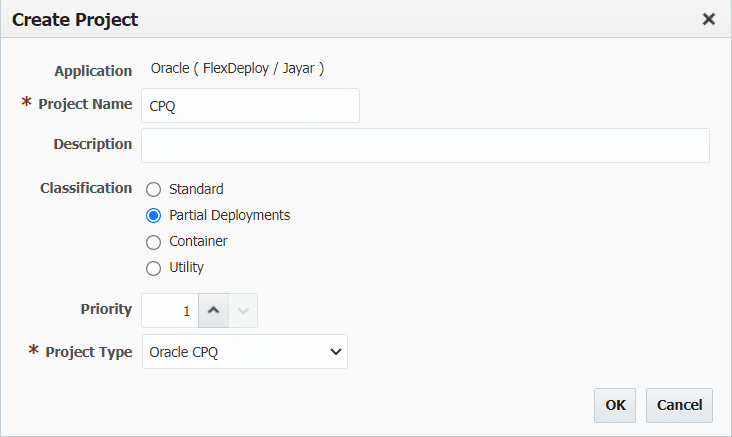The image size is (732, 437).
Task: Click the Project Name input field
Action: coord(250,106)
